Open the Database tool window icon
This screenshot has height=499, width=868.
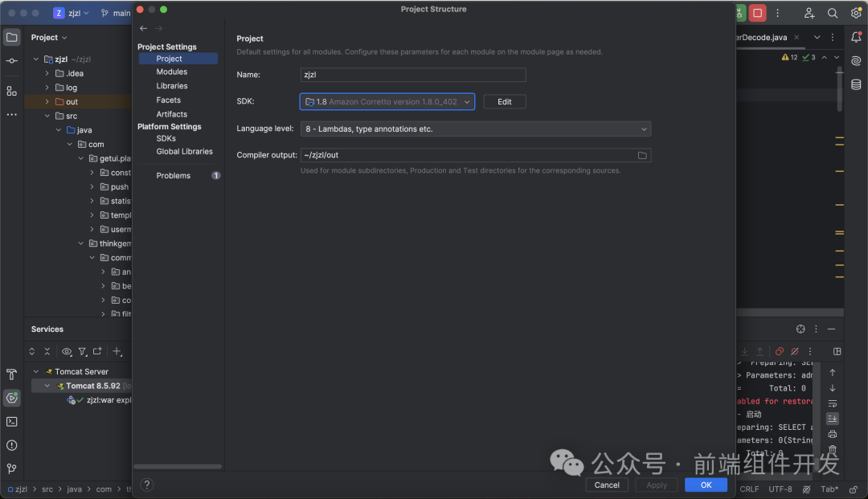point(856,84)
